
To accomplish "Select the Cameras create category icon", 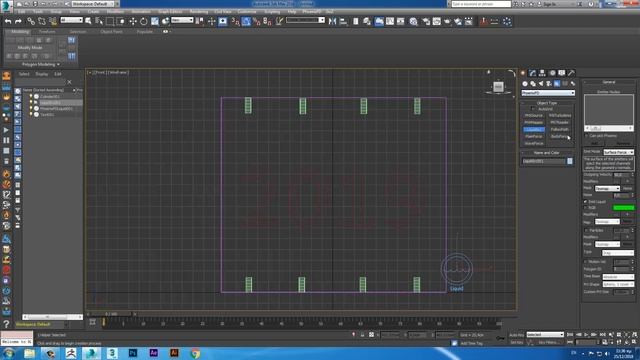I will click(549, 84).
